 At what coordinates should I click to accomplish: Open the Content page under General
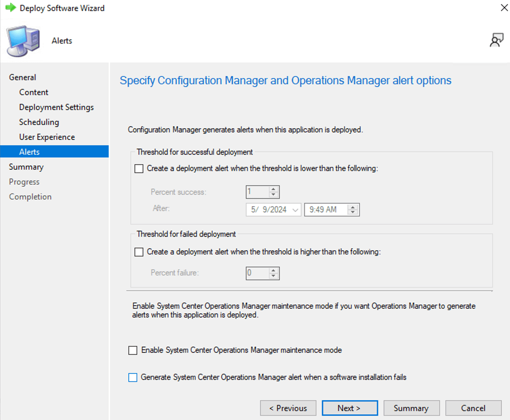point(34,92)
